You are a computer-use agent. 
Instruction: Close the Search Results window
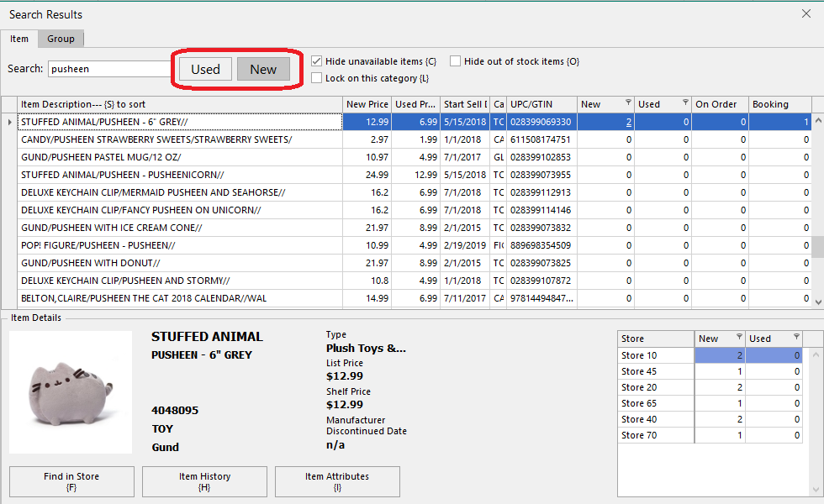(x=806, y=13)
